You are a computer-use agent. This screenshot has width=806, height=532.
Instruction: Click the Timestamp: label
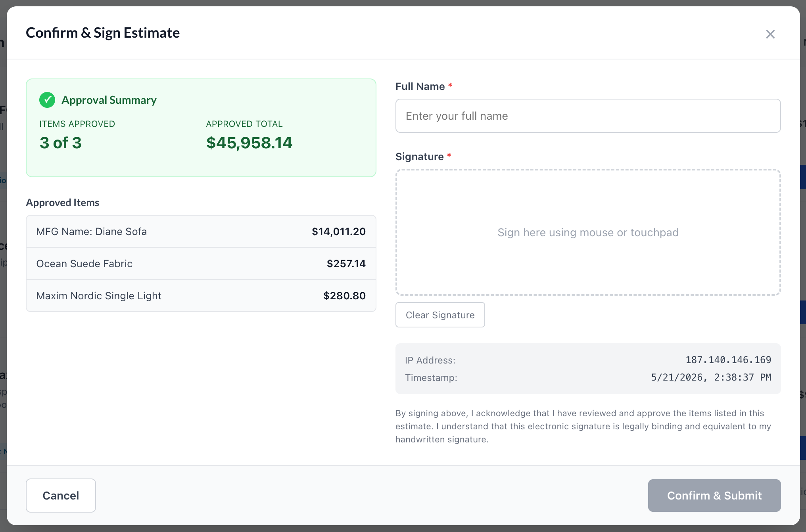click(x=431, y=378)
